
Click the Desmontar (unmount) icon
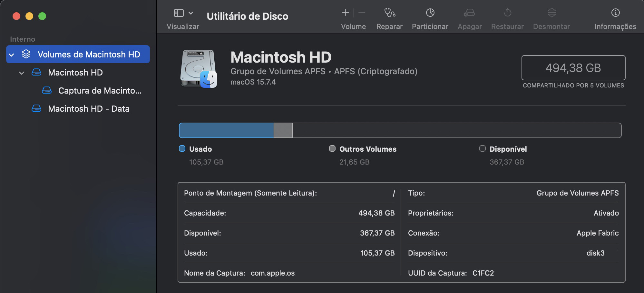click(x=551, y=16)
